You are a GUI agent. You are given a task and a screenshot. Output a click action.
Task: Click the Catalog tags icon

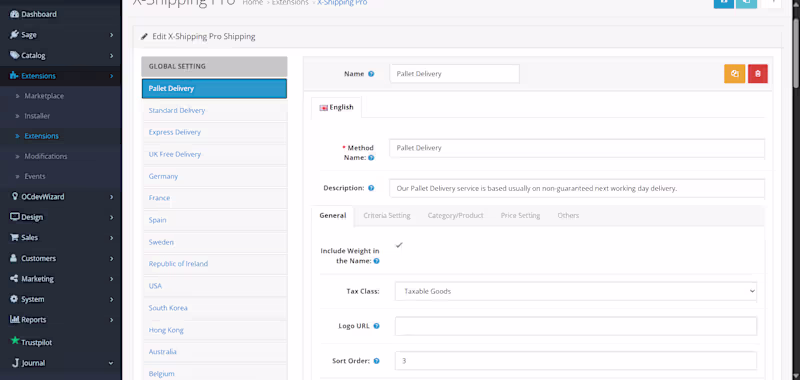[15, 55]
